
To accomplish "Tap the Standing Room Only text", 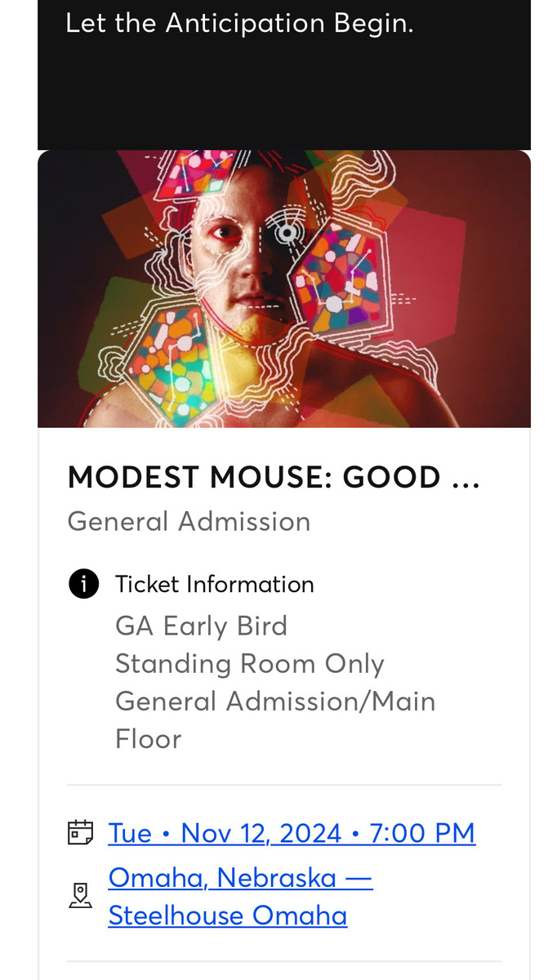I will [x=249, y=664].
